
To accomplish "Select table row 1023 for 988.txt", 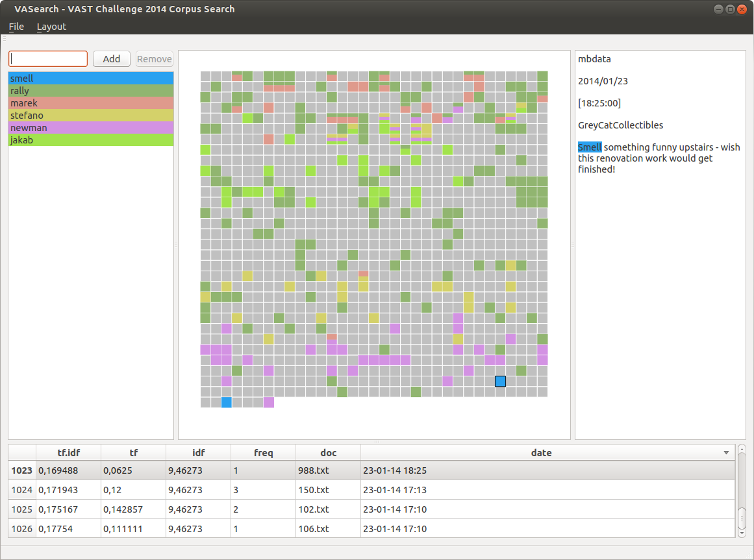I will 371,470.
